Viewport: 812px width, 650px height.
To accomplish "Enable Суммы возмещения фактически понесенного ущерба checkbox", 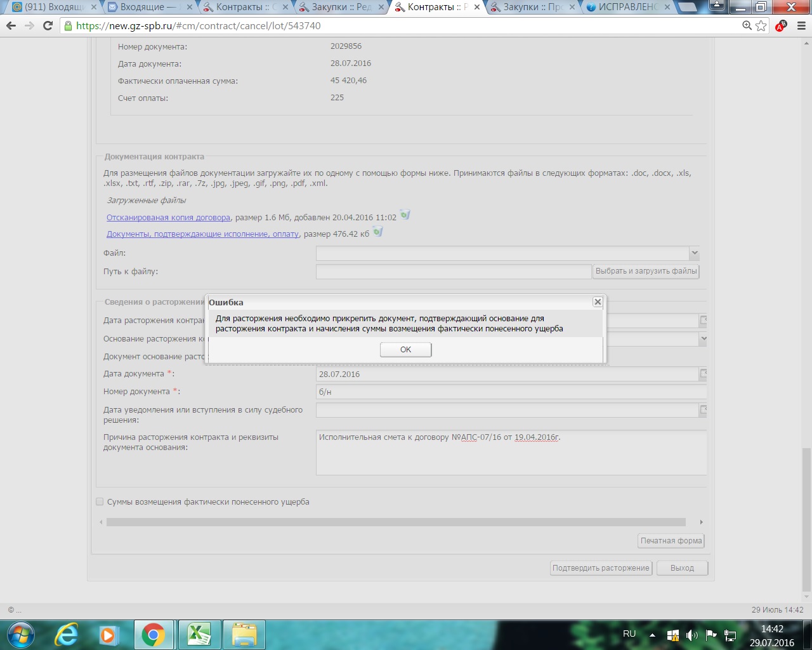I will (100, 501).
